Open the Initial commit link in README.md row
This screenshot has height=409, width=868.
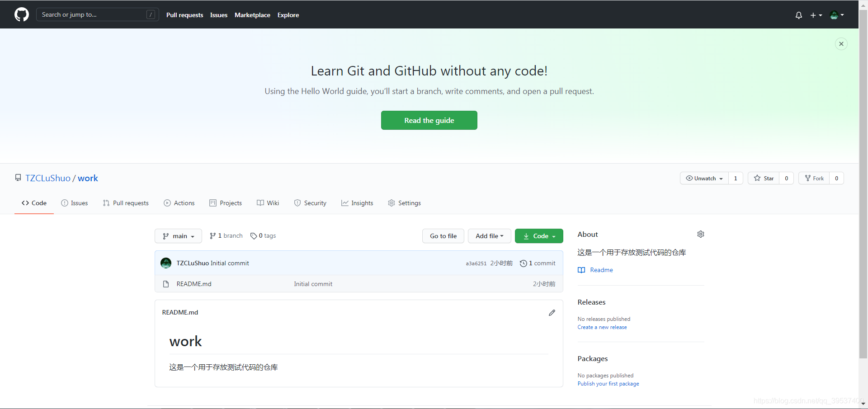[313, 284]
